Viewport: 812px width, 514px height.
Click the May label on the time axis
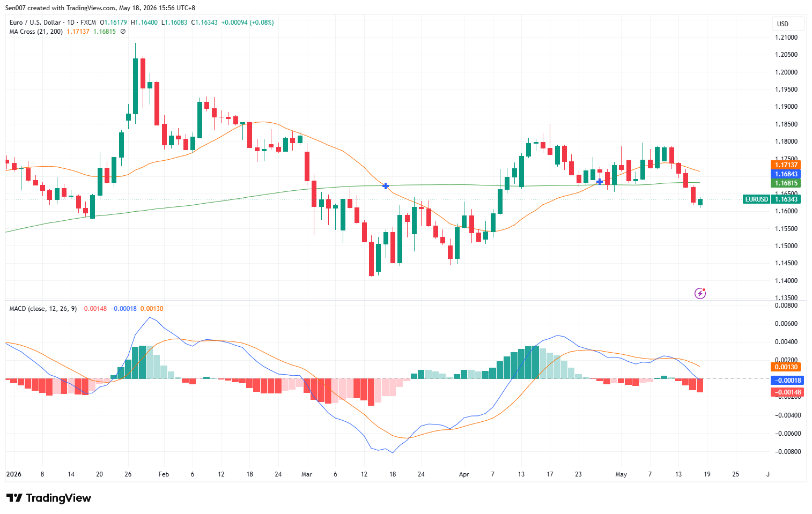click(621, 474)
